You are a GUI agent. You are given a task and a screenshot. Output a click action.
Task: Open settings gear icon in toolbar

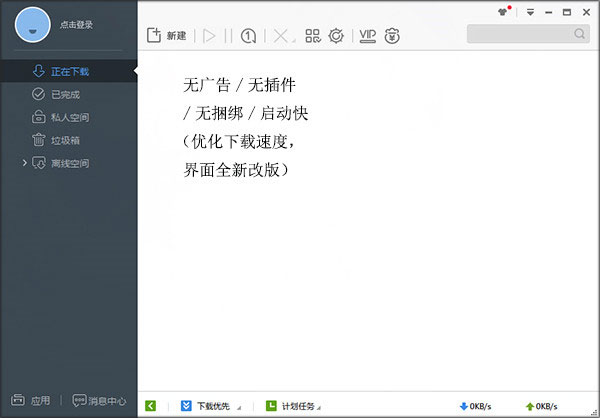336,36
